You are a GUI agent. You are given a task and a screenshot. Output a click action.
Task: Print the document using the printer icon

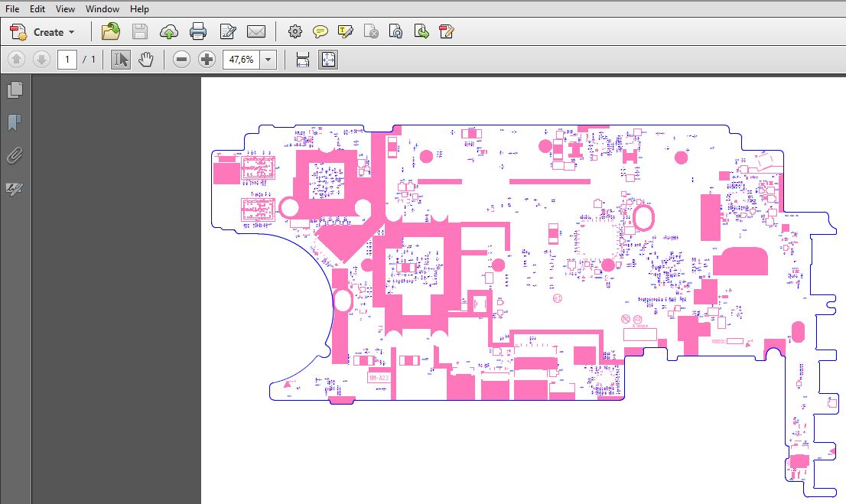click(198, 32)
